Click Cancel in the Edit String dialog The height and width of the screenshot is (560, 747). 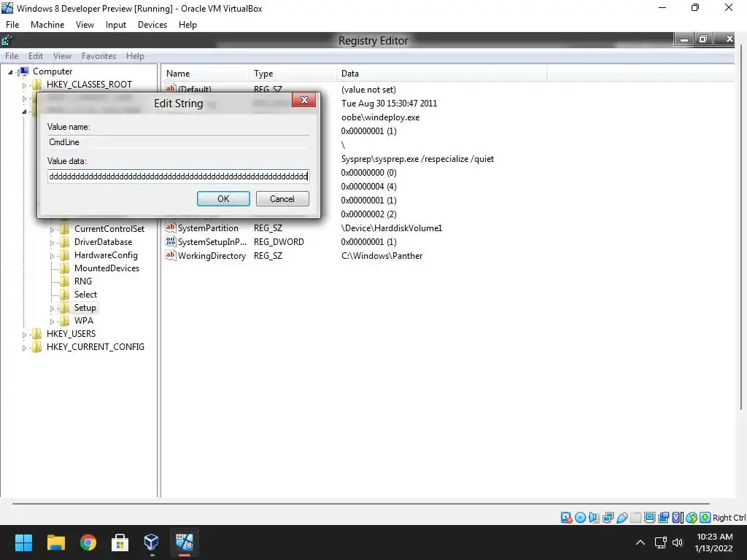(282, 198)
